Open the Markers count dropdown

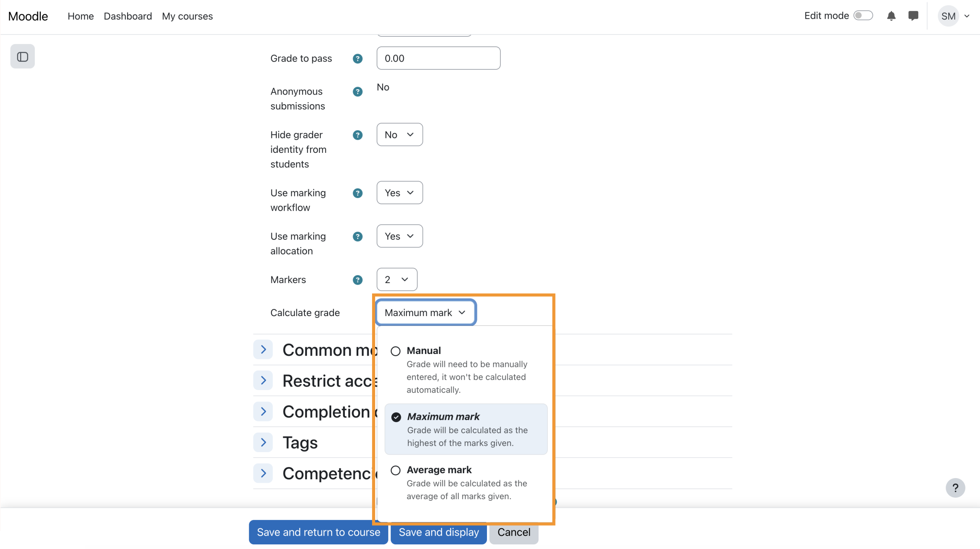pyautogui.click(x=397, y=280)
